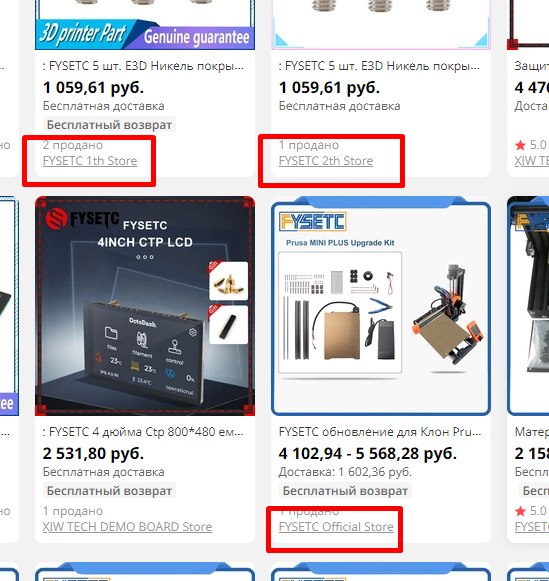
Task: Click the second 1 059,61 руб. price
Action: (329, 88)
